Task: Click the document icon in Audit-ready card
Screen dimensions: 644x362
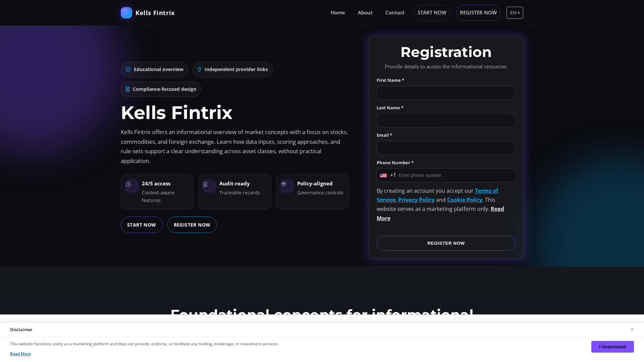Action: 205,184
